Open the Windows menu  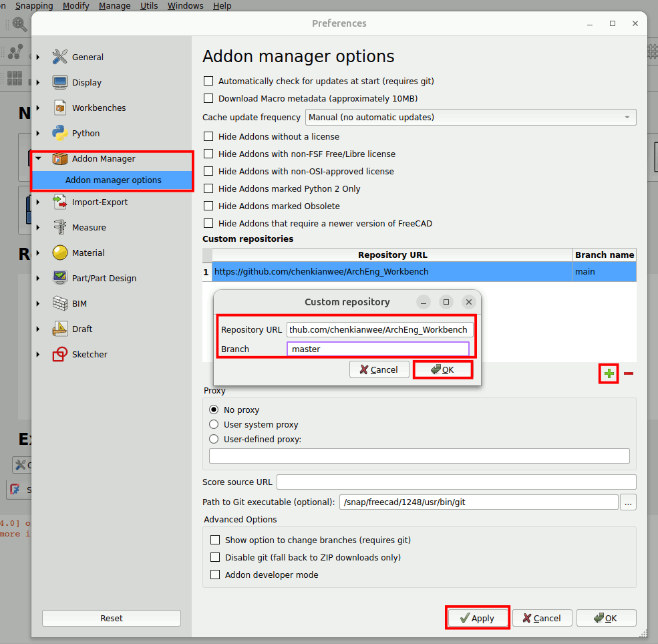[185, 6]
